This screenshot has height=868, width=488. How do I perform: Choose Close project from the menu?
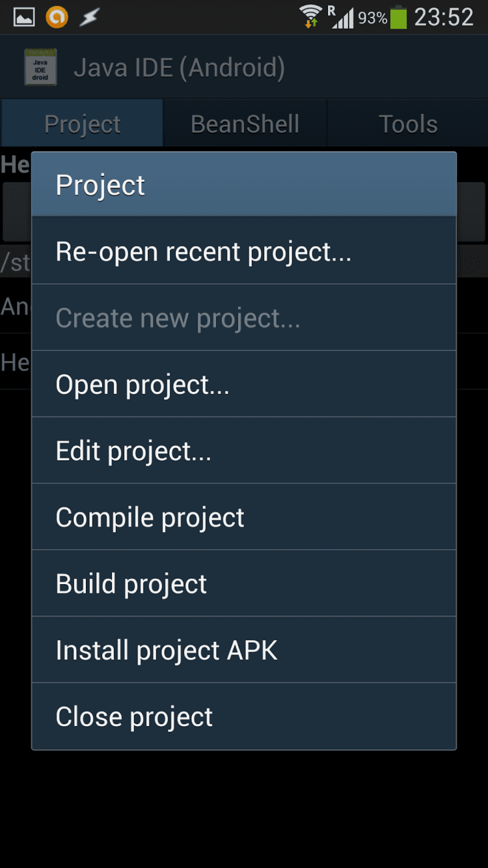(x=244, y=716)
